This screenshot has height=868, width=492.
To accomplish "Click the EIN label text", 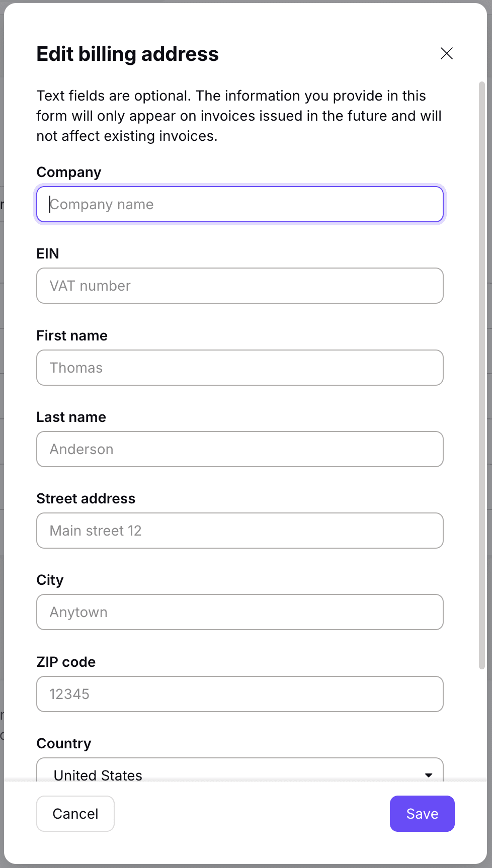I will (47, 253).
